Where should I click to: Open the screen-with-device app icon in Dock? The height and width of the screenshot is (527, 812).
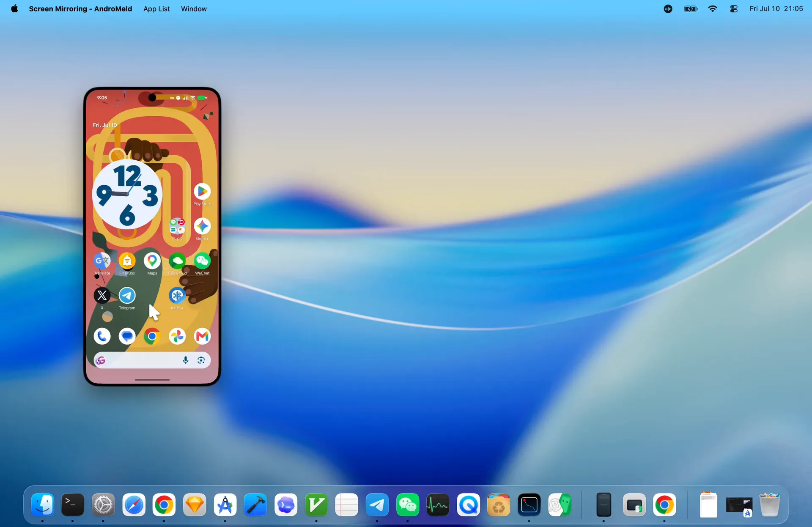coord(634,505)
